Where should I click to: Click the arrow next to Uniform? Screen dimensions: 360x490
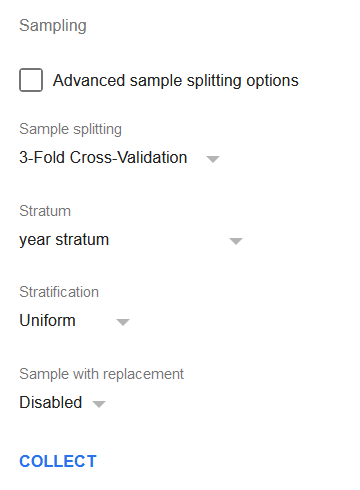pos(123,322)
